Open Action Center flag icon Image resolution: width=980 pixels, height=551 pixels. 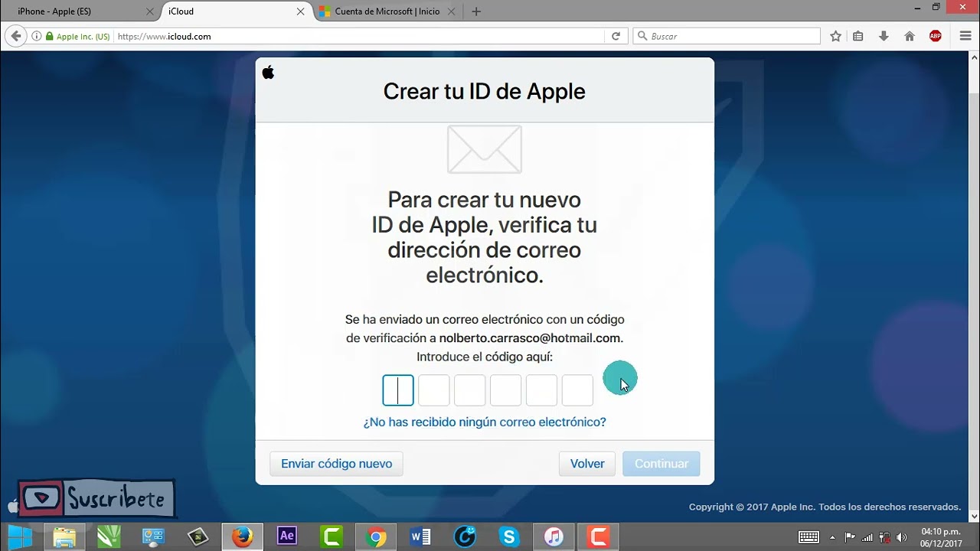click(x=850, y=537)
